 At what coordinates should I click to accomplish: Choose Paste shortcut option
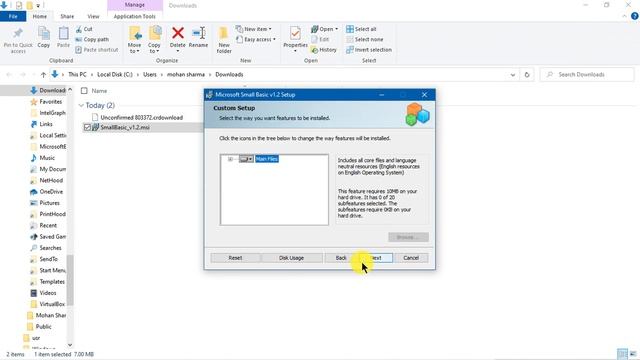pyautogui.click(x=97, y=50)
